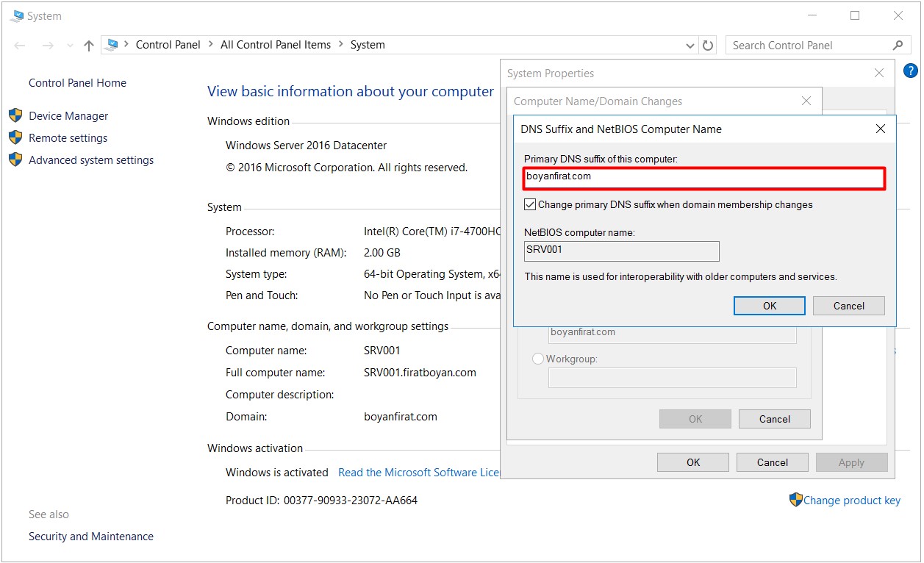Expand chevron after Control Panel breadcrumb
The image size is (924, 563).
click(211, 45)
